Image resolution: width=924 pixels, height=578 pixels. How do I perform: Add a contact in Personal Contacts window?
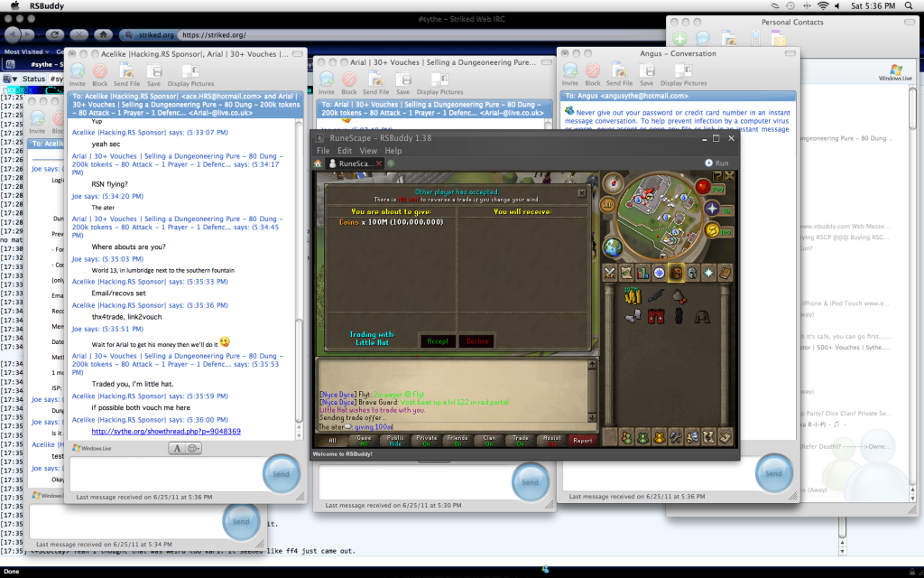pyautogui.click(x=679, y=39)
